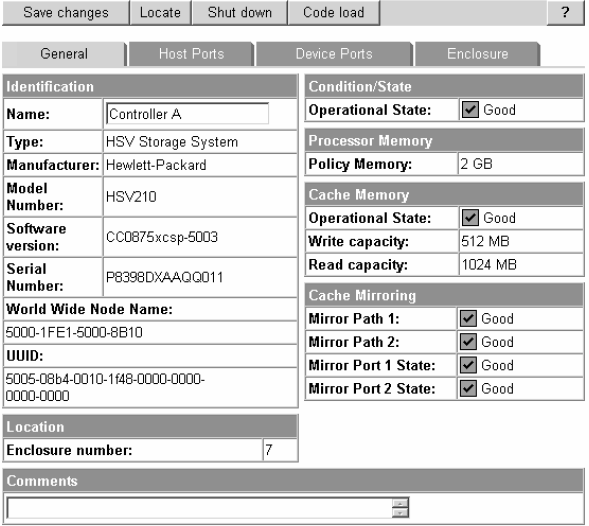Image resolution: width=589 pixels, height=526 pixels.
Task: Click Cache Memory Operational State Good check icon
Action: pyautogui.click(x=470, y=218)
